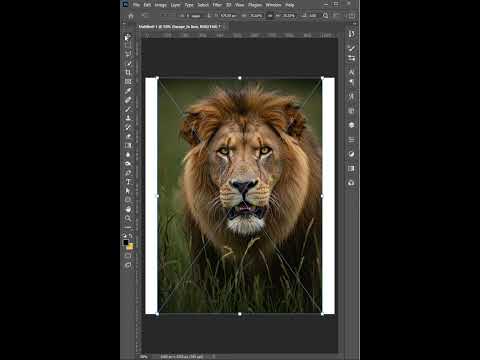
Task: Select the Rectangular Marquee tool
Action: [128, 45]
